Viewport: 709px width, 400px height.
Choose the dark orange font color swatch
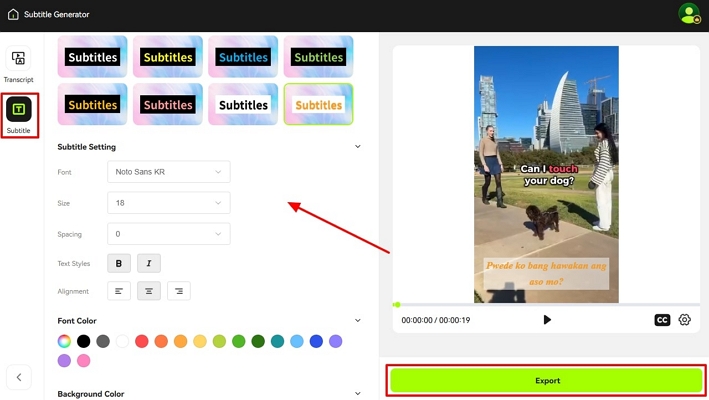(161, 341)
